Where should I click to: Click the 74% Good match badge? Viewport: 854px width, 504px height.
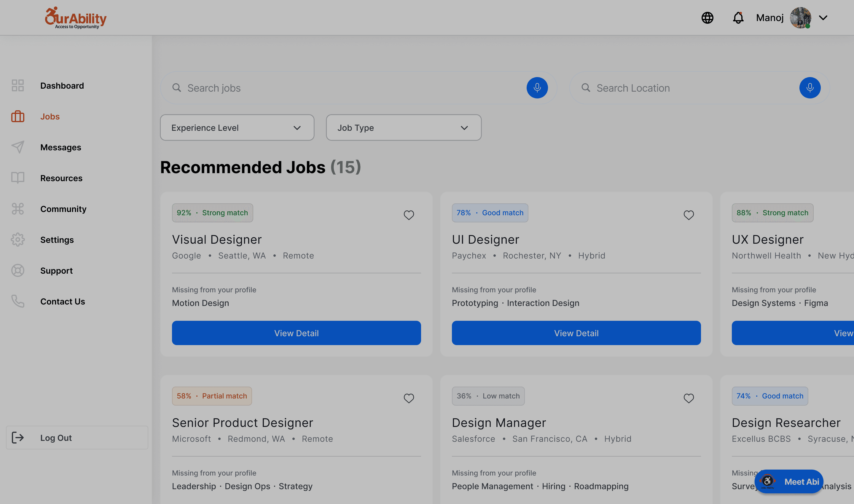770,396
